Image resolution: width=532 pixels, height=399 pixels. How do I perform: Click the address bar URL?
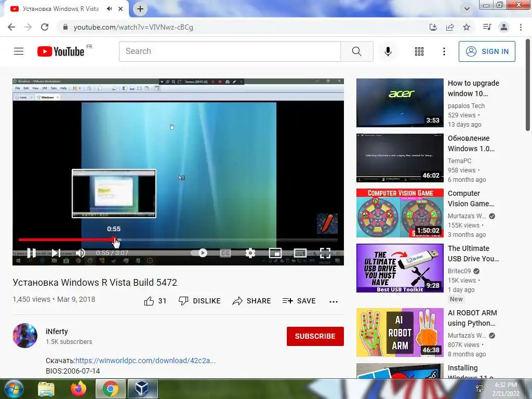[x=134, y=27]
